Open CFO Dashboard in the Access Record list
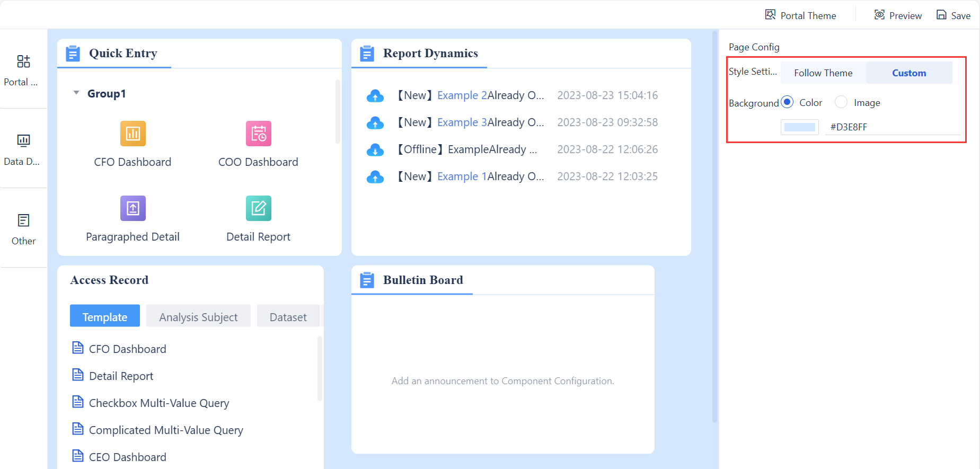 coord(128,349)
